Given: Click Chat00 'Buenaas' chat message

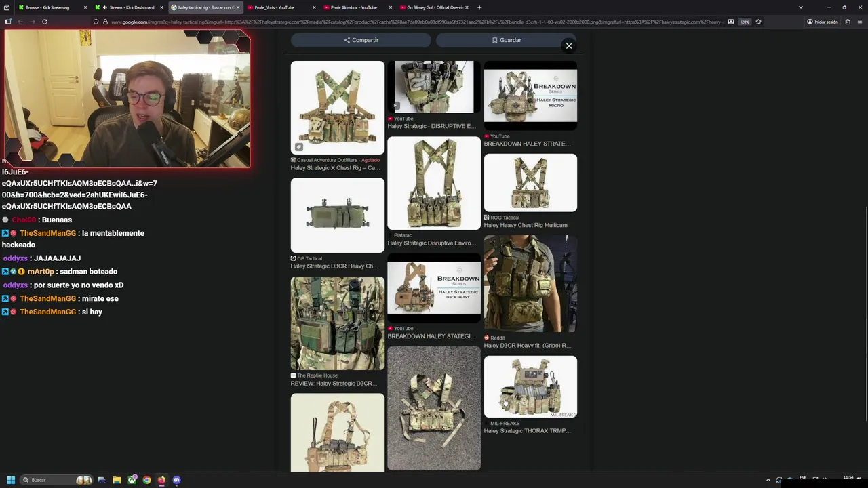Looking at the screenshot, I should (37, 220).
